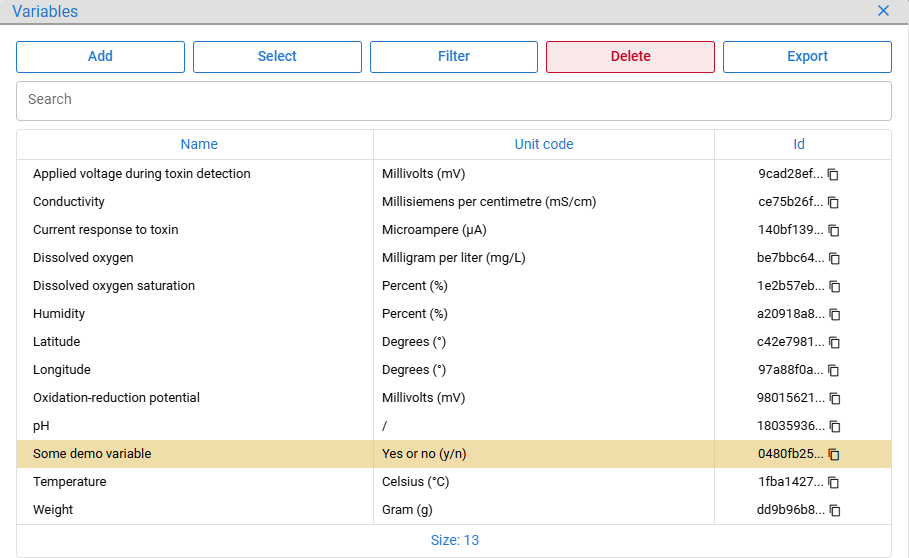909x558 pixels.
Task: Copy the Conductivity variable Id
Action: click(x=833, y=202)
